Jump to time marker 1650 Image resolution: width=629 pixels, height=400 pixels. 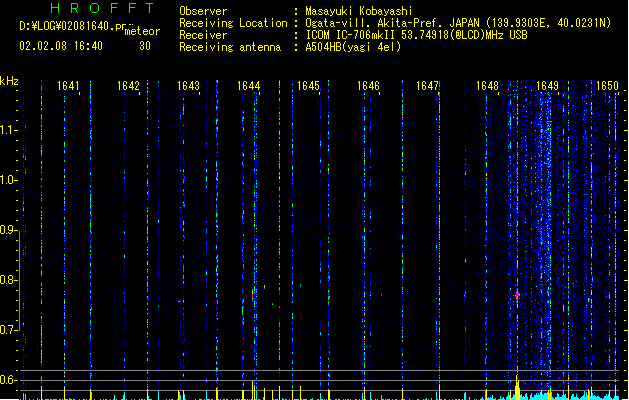(607, 86)
